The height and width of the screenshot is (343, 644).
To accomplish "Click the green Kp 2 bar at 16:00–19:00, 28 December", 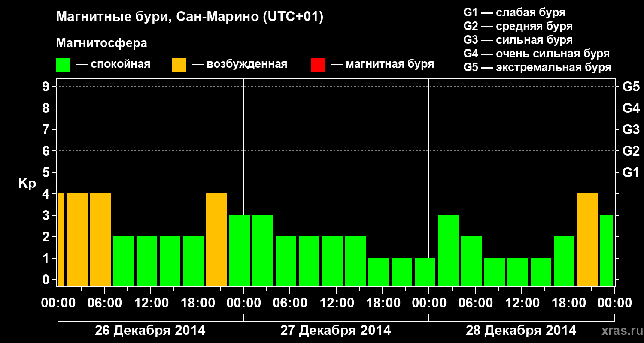I will [564, 261].
